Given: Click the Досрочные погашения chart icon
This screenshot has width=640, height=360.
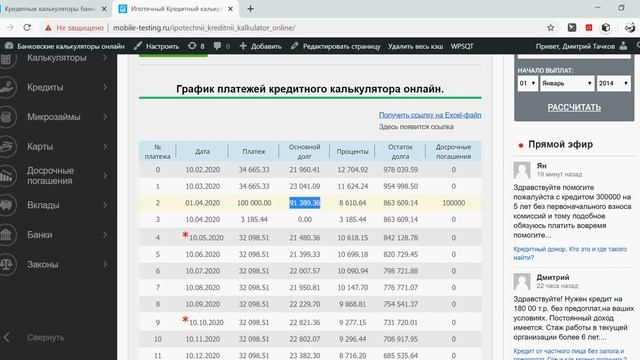Looking at the screenshot, I should coord(7,176).
